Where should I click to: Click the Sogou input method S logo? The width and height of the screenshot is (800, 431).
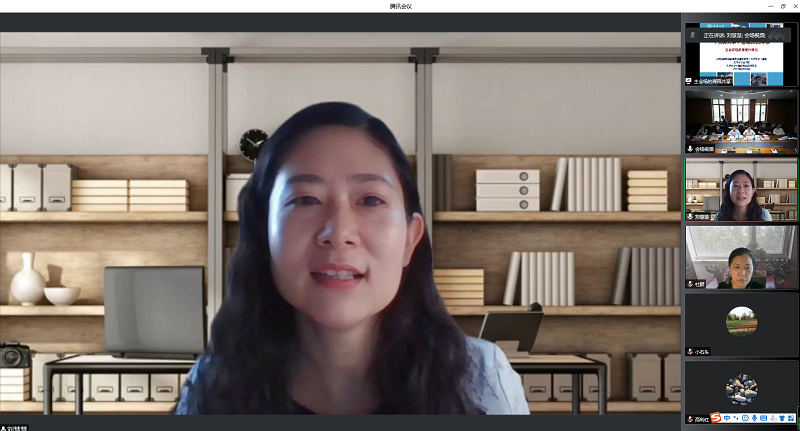pos(715,418)
